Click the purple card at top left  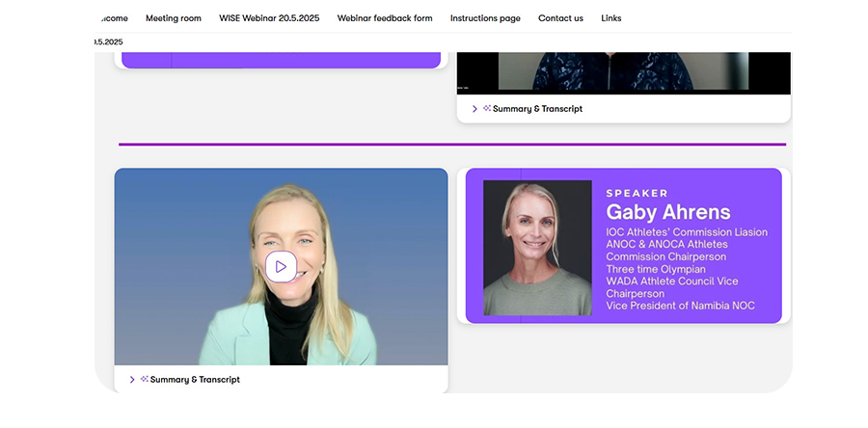[278, 60]
